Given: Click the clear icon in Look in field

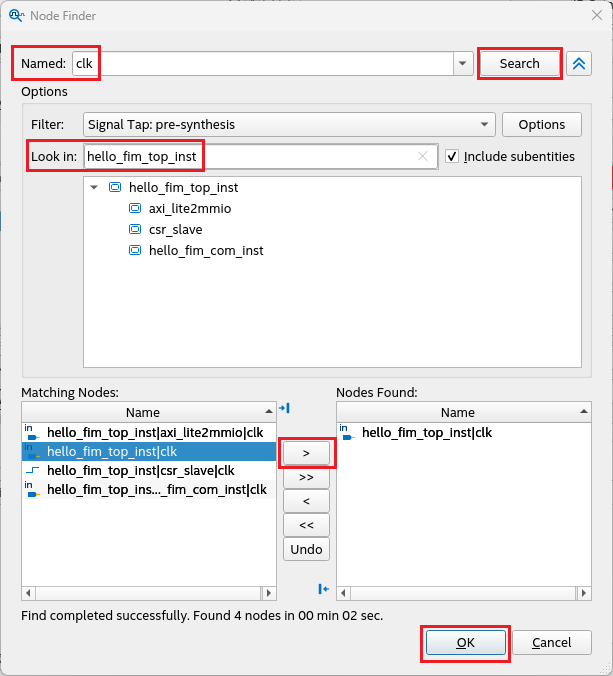Looking at the screenshot, I should (x=423, y=156).
